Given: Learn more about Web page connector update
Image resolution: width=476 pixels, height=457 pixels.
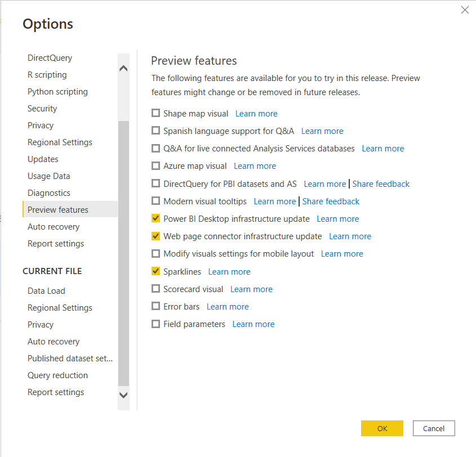Looking at the screenshot, I should (350, 236).
